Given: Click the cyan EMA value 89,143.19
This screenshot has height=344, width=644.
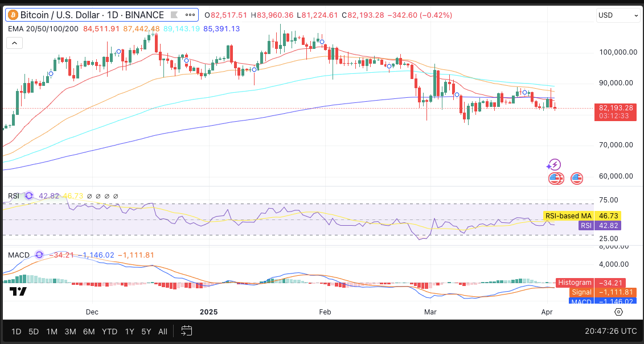Looking at the screenshot, I should point(181,28).
